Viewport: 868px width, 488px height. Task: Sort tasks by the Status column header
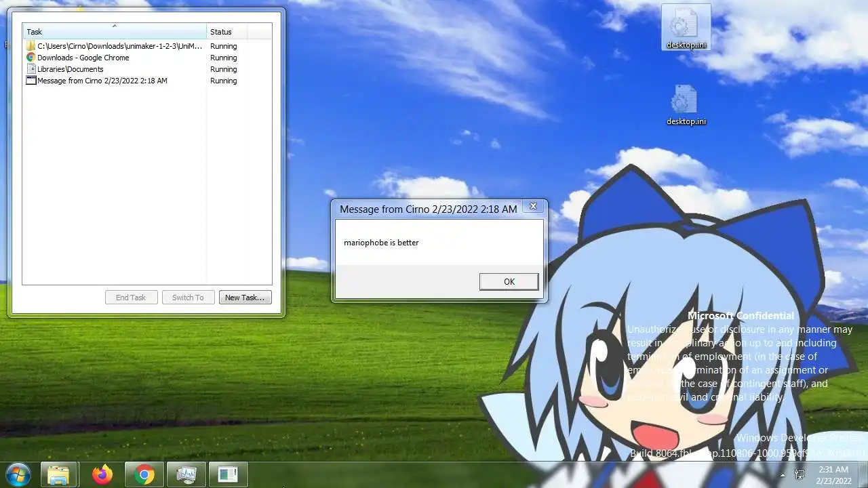(x=226, y=32)
